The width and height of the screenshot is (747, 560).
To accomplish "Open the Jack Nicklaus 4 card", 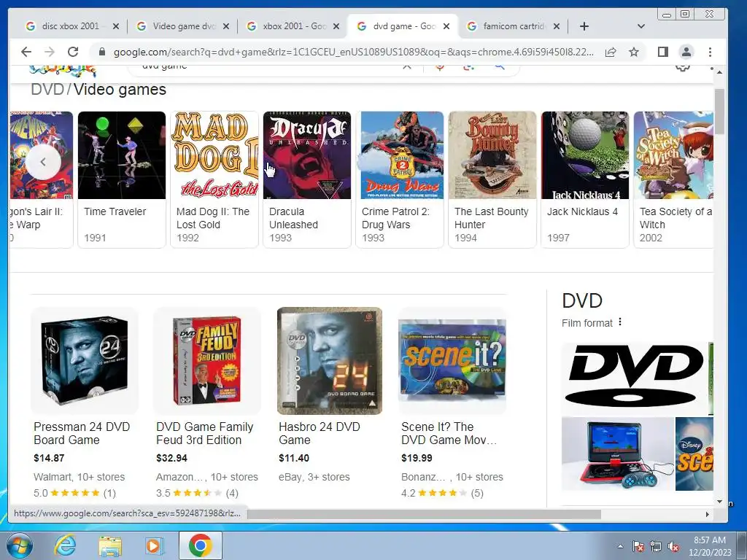I will click(584, 179).
